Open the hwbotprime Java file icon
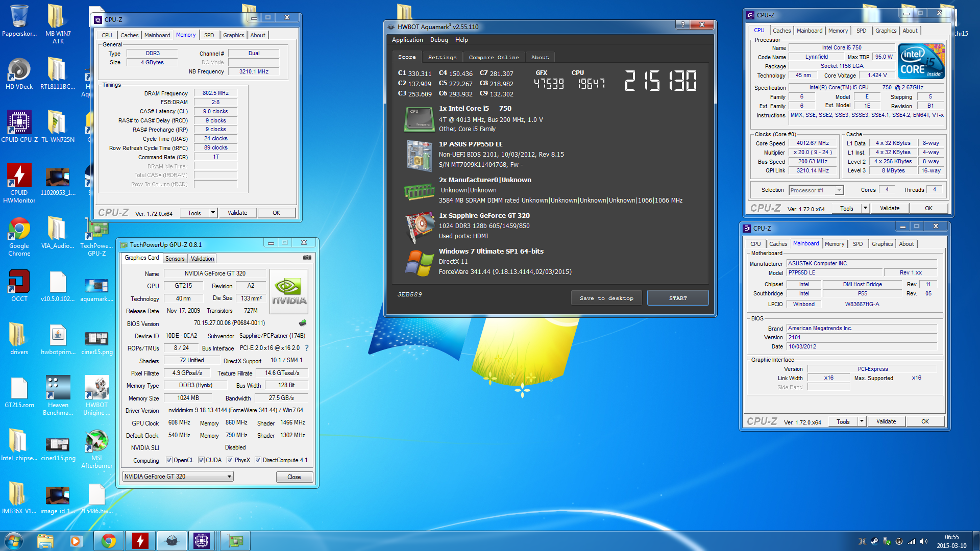980x551 pixels. (58, 339)
